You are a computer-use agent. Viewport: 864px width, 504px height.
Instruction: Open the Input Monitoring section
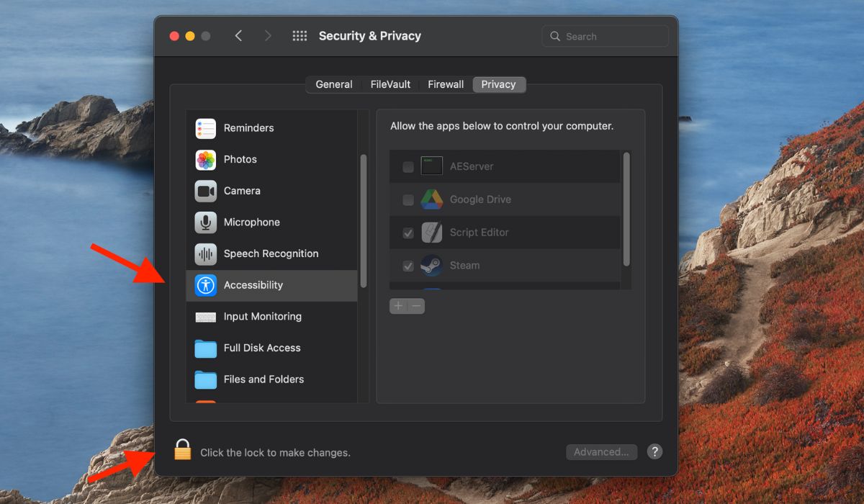262,316
